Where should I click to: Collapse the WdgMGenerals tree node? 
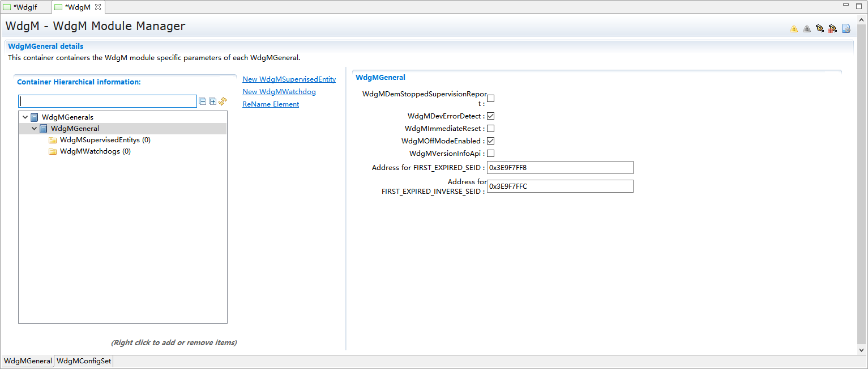coord(25,117)
